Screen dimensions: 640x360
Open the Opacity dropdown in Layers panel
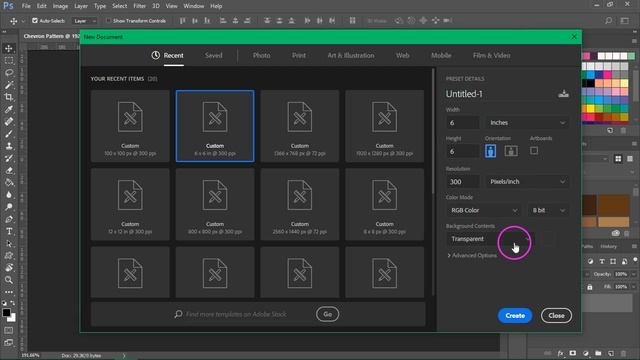tap(633, 274)
